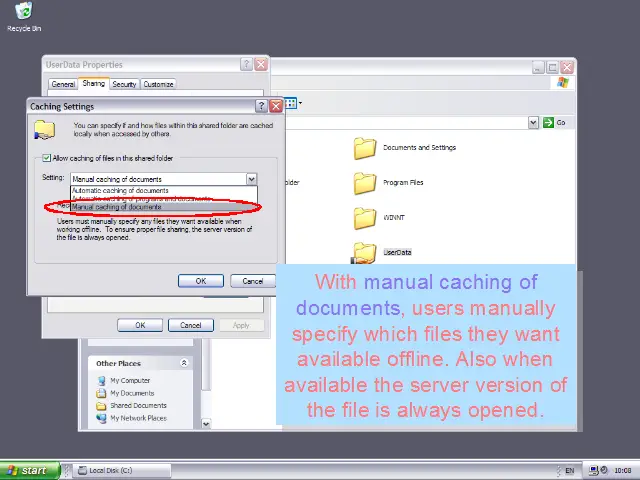Open the Setting combo box dropdown arrow
Image resolution: width=640 pixels, height=480 pixels.
click(251, 179)
